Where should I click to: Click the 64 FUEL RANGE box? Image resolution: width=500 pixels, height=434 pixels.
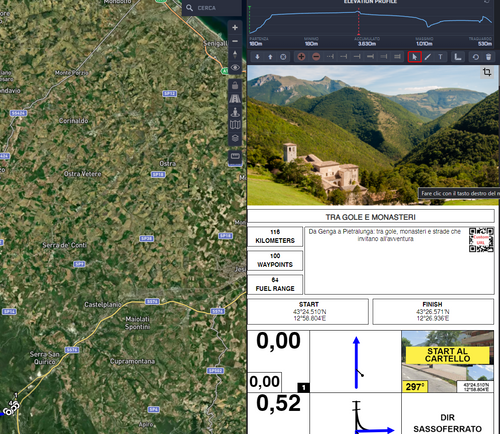click(x=275, y=284)
